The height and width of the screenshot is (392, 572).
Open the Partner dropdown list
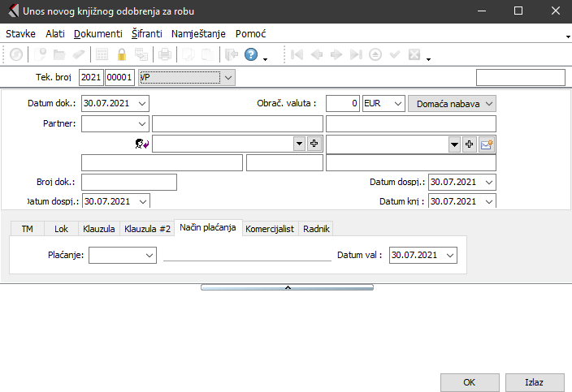tap(143, 123)
